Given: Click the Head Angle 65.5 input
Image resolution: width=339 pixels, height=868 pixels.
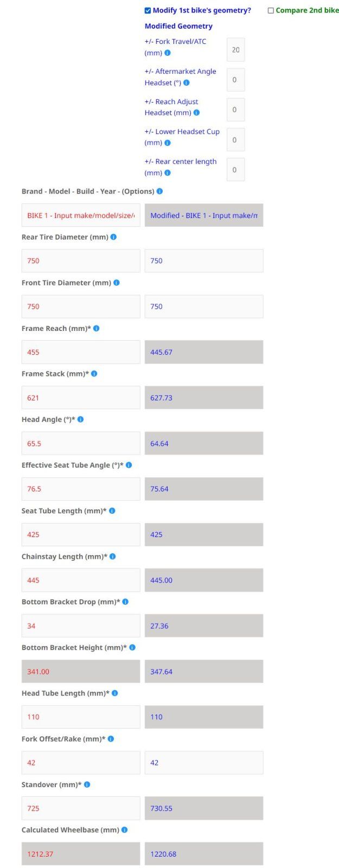Looking at the screenshot, I should pos(81,443).
